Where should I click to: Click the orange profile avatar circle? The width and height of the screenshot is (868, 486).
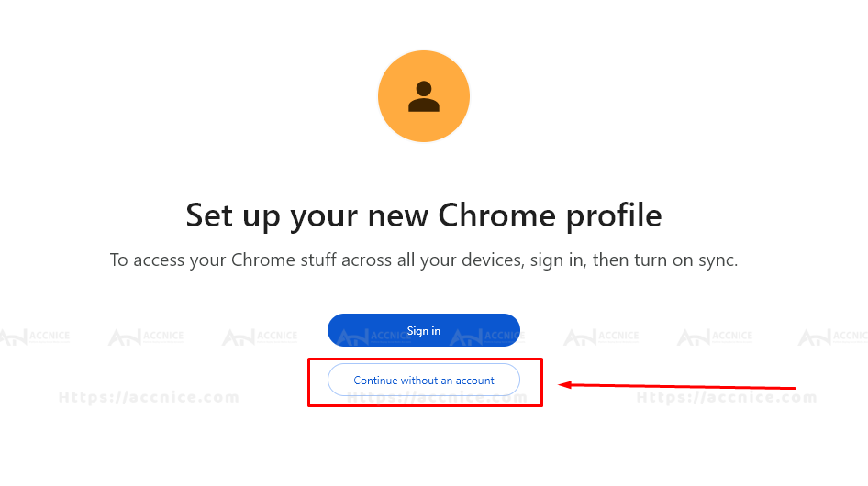click(x=424, y=96)
